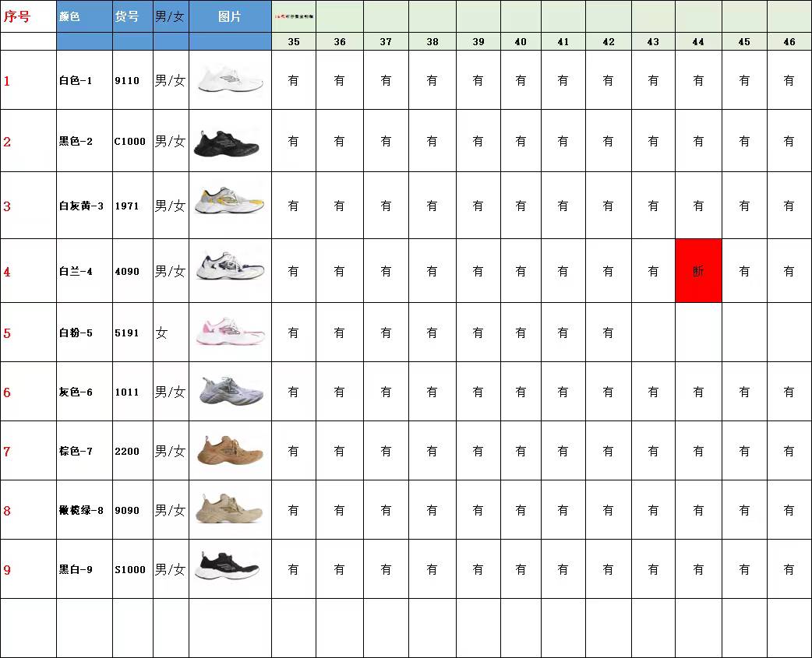Viewport: 812px width, 658px height.
Task: Select size 39 header cell
Action: point(478,42)
